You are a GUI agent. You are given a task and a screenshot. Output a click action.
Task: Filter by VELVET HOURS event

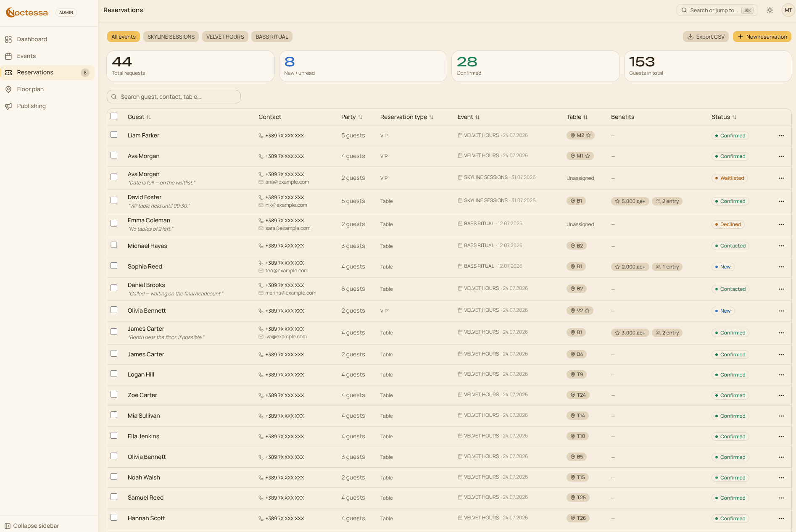click(x=225, y=37)
